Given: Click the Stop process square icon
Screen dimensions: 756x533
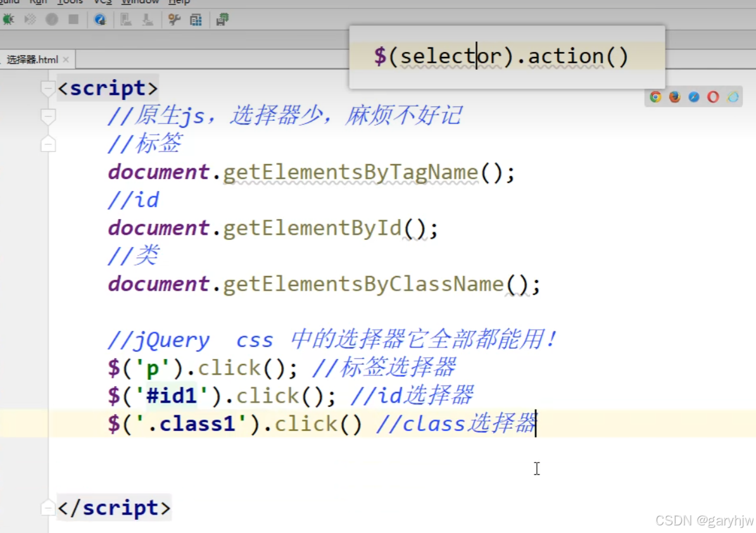Looking at the screenshot, I should point(72,20).
